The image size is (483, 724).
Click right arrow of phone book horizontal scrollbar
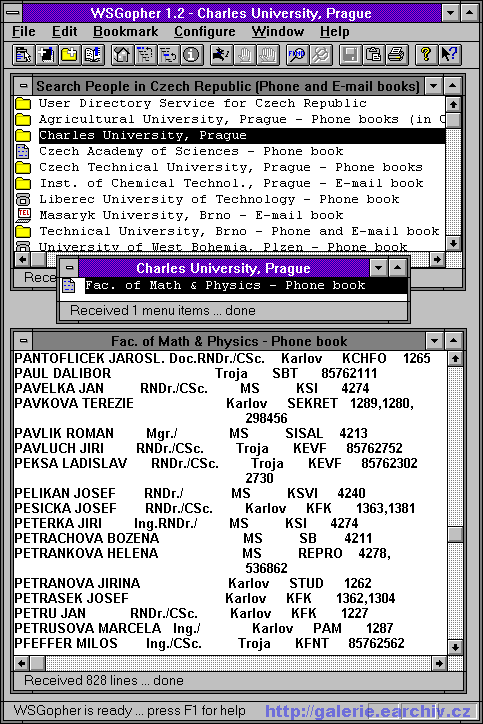[439, 664]
